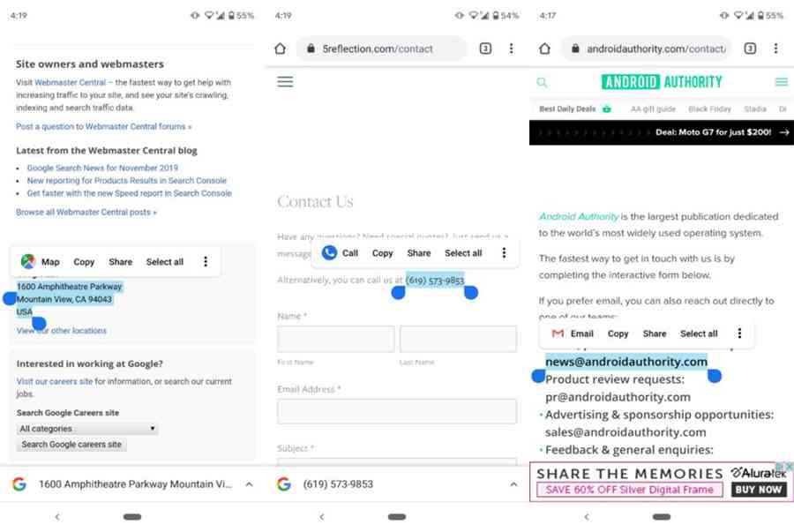The image size is (794, 532).
Task: Open the Webmaster Central link
Action: pyautogui.click(x=70, y=82)
